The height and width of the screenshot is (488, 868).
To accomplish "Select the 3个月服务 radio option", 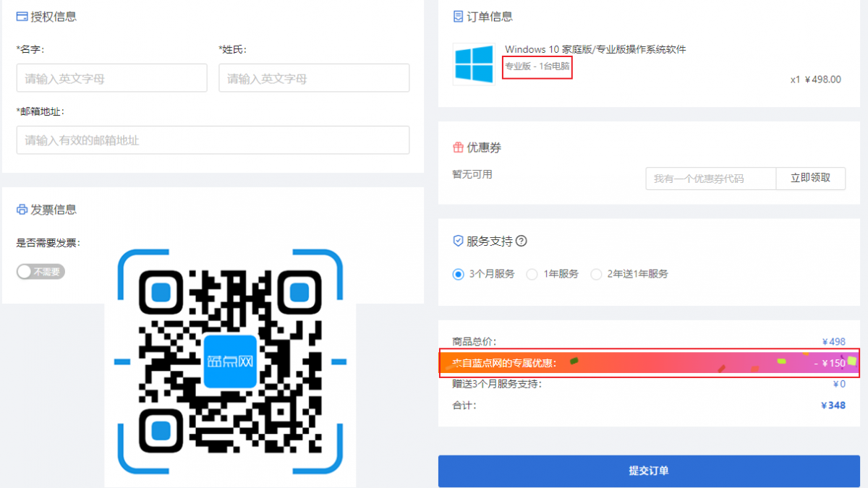I will point(458,274).
